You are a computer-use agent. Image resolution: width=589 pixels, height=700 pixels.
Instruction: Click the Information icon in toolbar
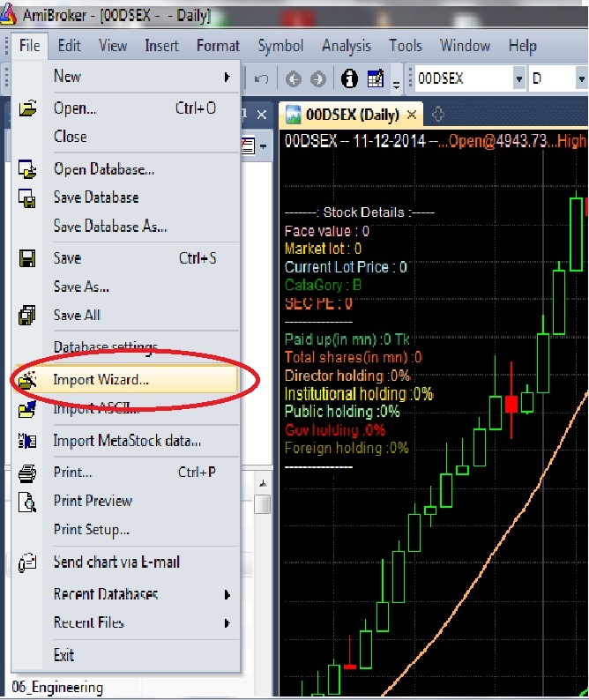[349, 79]
